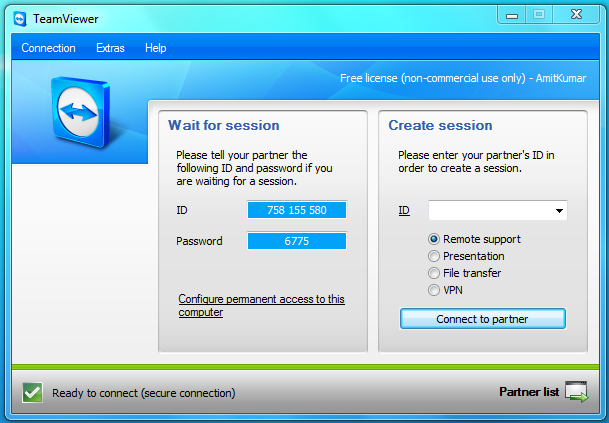Viewport: 609px width, 423px height.
Task: Open the Extras menu
Action: pos(110,48)
